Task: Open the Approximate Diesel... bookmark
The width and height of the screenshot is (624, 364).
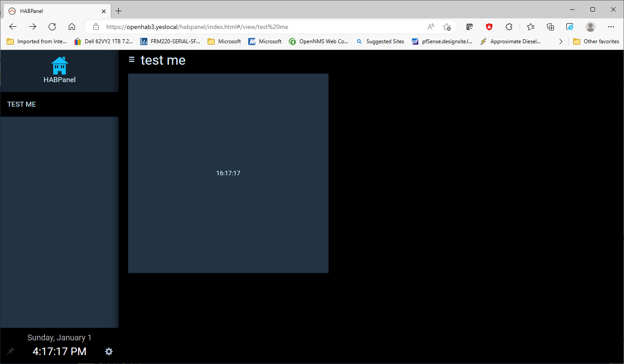Action: 511,41
